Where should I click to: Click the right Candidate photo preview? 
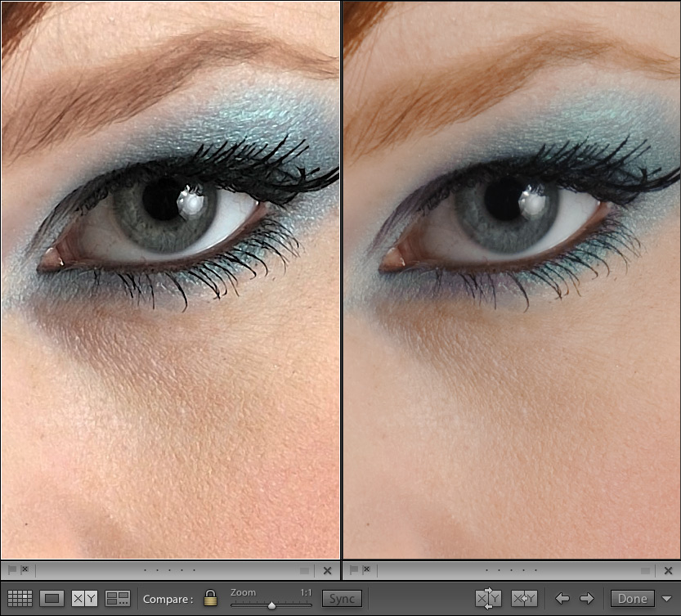pyautogui.click(x=512, y=280)
